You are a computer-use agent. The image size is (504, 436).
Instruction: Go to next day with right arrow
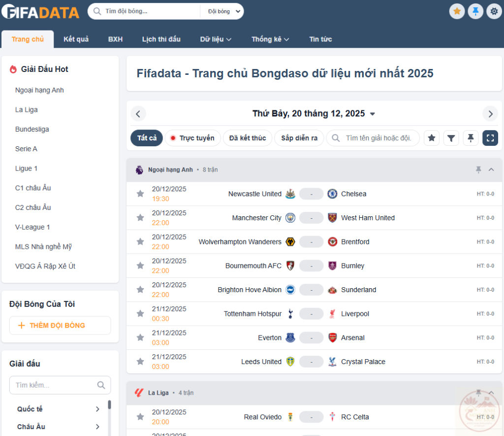pos(490,114)
